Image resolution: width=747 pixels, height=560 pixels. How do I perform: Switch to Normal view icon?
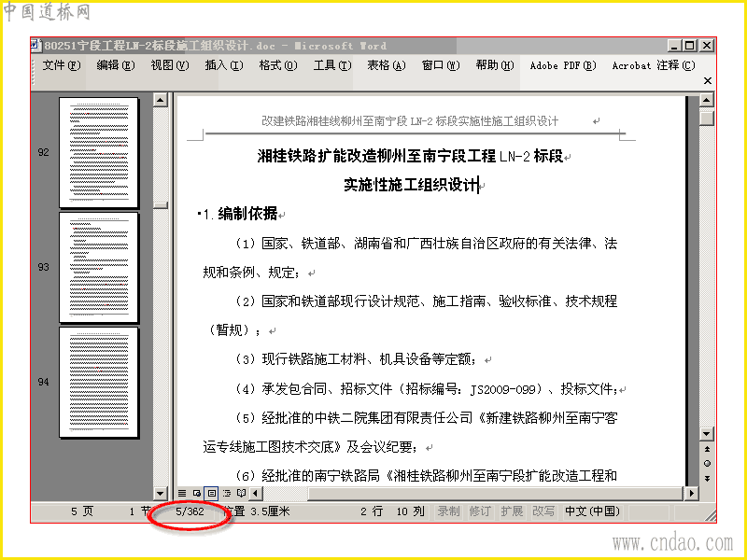point(182,493)
